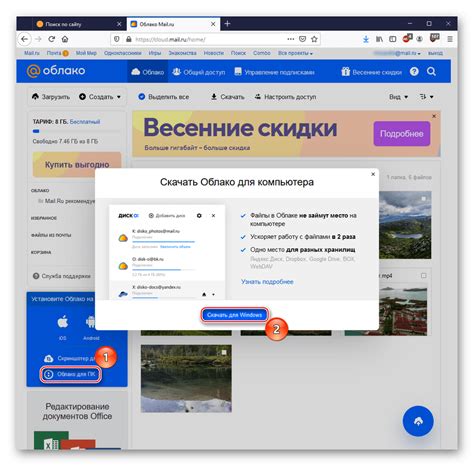Open the Облако section in the blue header
This screenshot has width=474, height=466.
point(148,72)
